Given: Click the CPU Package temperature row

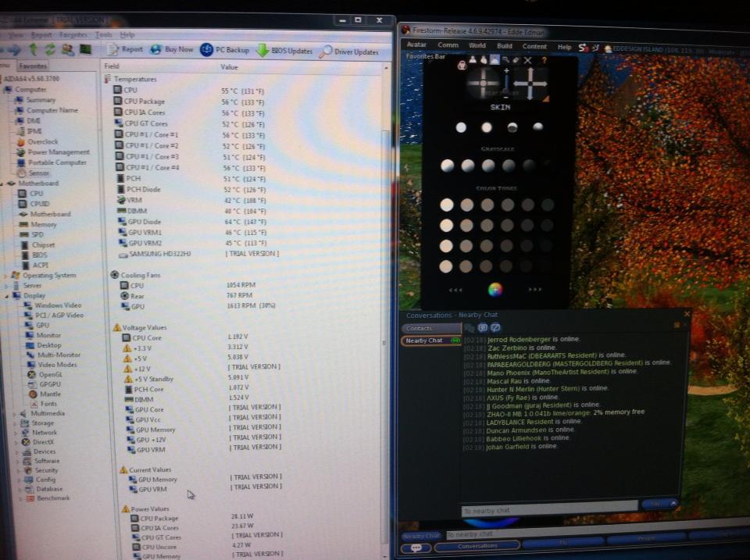Looking at the screenshot, I should click(x=189, y=102).
